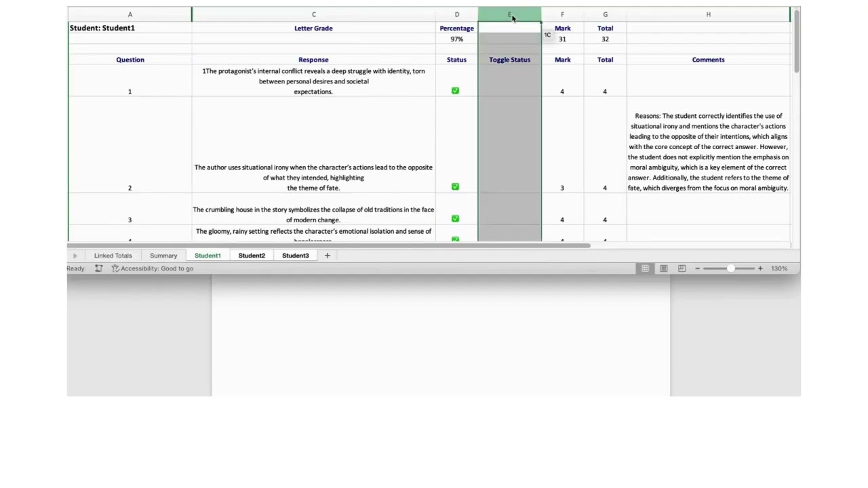
Task: Click the 97% percentage cell
Action: click(456, 39)
